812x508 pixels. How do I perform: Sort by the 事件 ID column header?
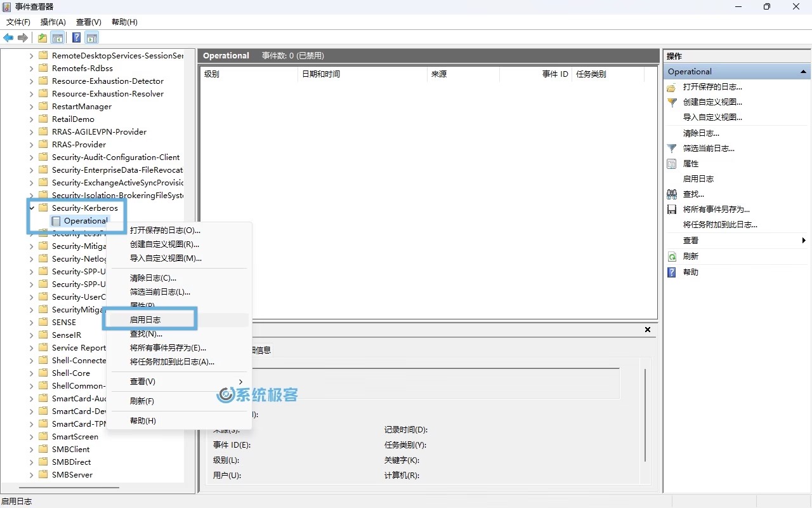point(535,74)
